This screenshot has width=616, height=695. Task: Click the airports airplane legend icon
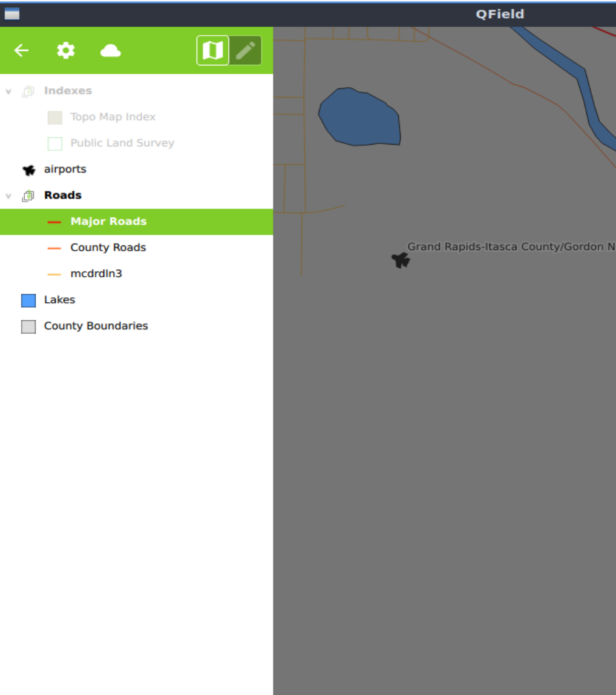[29, 170]
